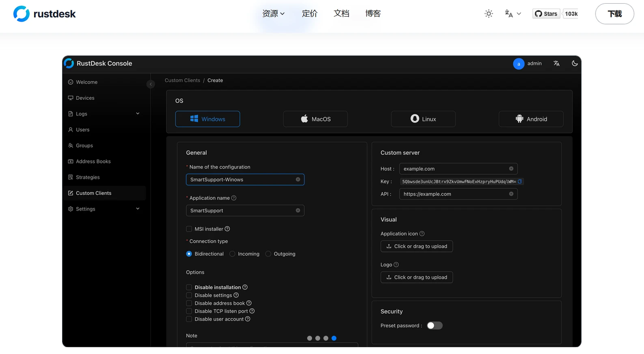Open the 文档 docs page
Image resolution: width=644 pixels, height=354 pixels.
tap(341, 13)
